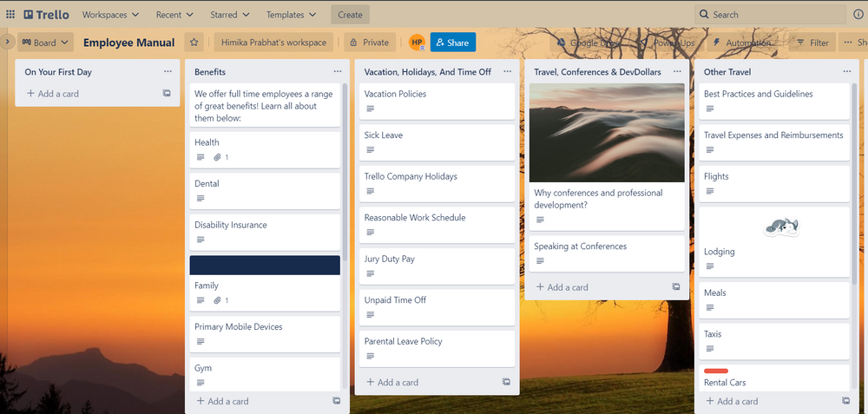The height and width of the screenshot is (414, 868).
Task: Click the Employee Manual board title
Action: pyautogui.click(x=129, y=43)
